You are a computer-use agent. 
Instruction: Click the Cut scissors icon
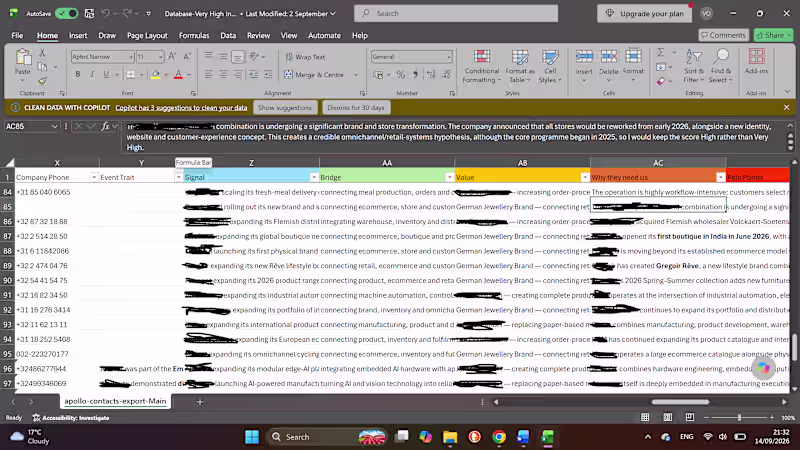click(42, 53)
